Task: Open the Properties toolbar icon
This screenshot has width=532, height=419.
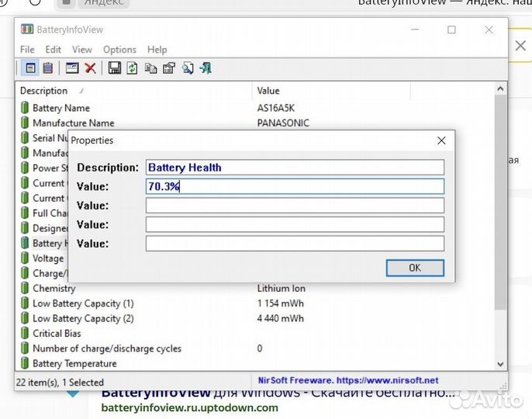Action: pyautogui.click(x=168, y=68)
